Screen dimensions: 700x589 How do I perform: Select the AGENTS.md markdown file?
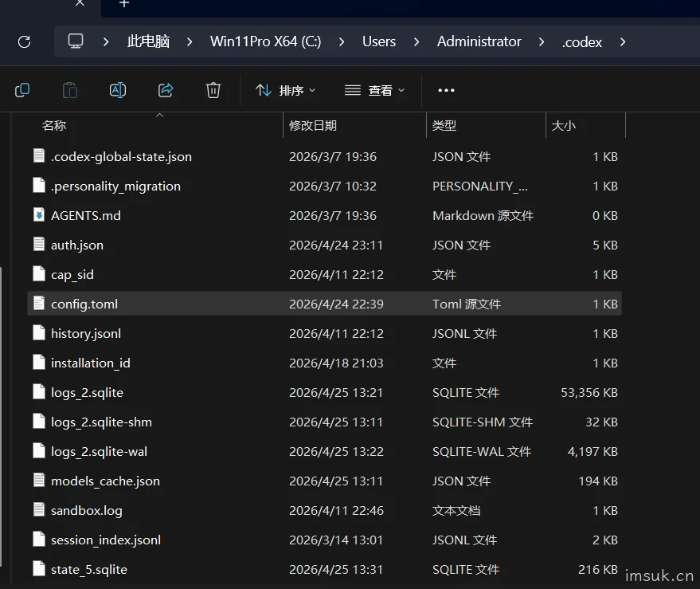click(324, 215)
